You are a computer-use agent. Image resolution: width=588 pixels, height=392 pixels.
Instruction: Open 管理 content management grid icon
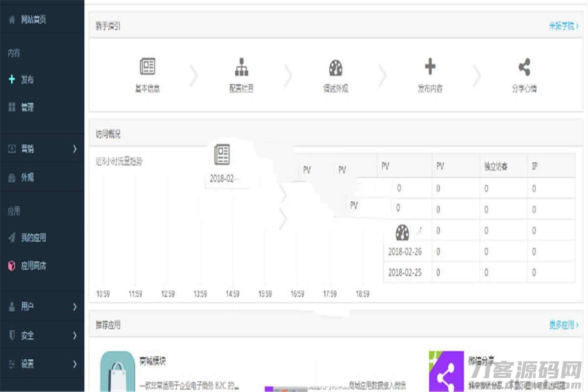11,107
